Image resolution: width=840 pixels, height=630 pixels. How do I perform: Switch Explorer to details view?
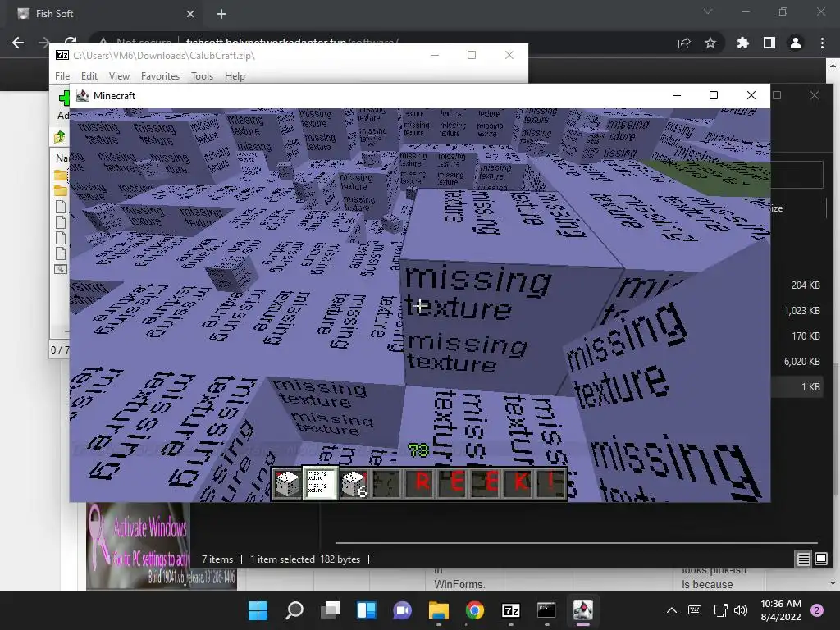[804, 559]
